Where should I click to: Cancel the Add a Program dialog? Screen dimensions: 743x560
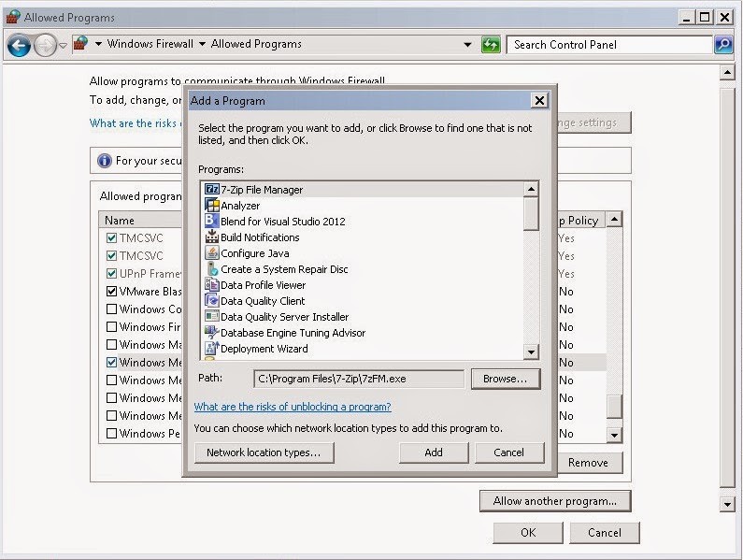click(509, 452)
